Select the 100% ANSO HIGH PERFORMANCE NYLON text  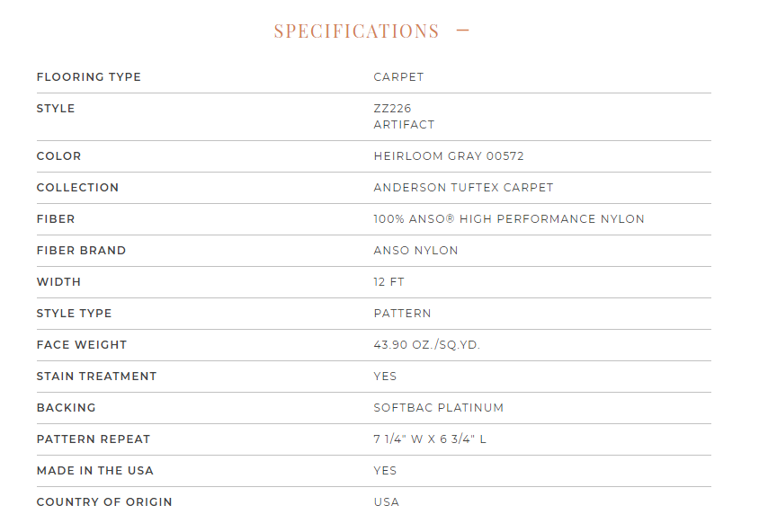pos(509,219)
